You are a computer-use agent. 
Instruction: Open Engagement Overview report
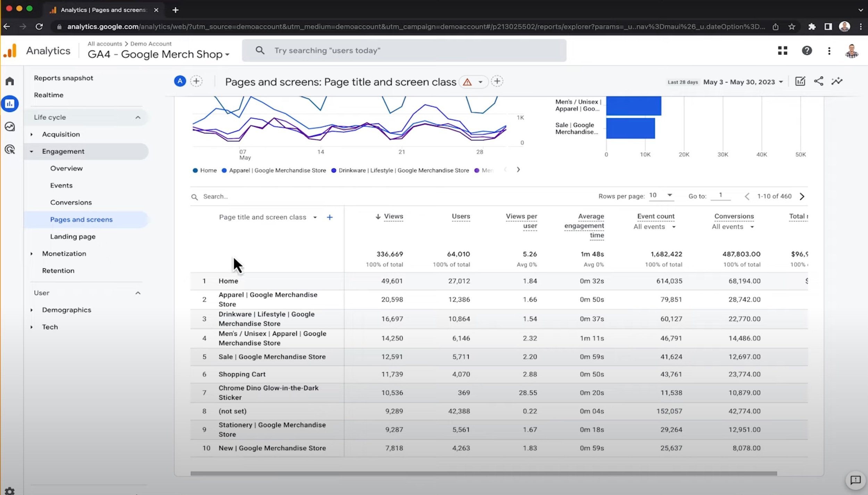coord(66,168)
